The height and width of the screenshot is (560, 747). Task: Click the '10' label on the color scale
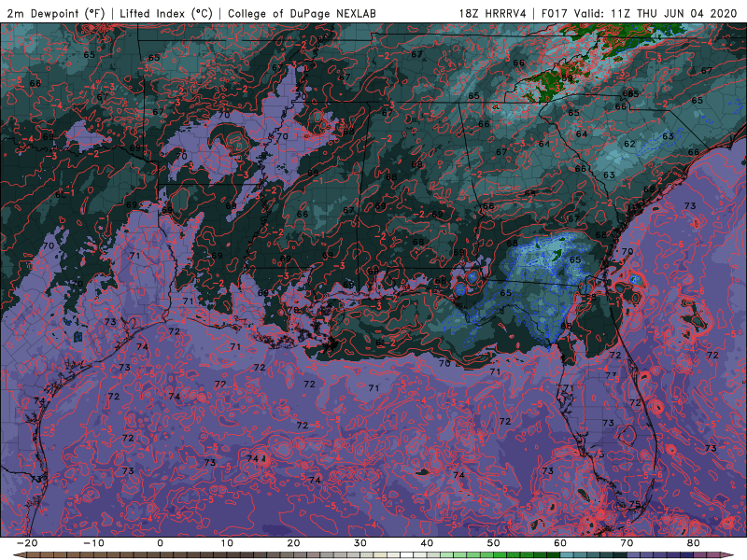[x=227, y=543]
